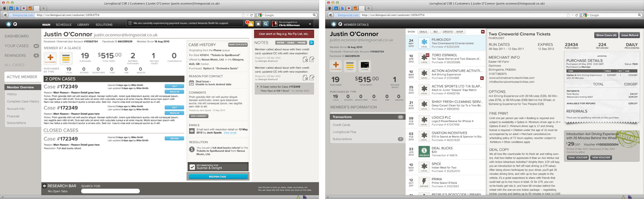Toggle the Cases filter in Notes panel
This screenshot has height=199, width=644.
point(291,43)
